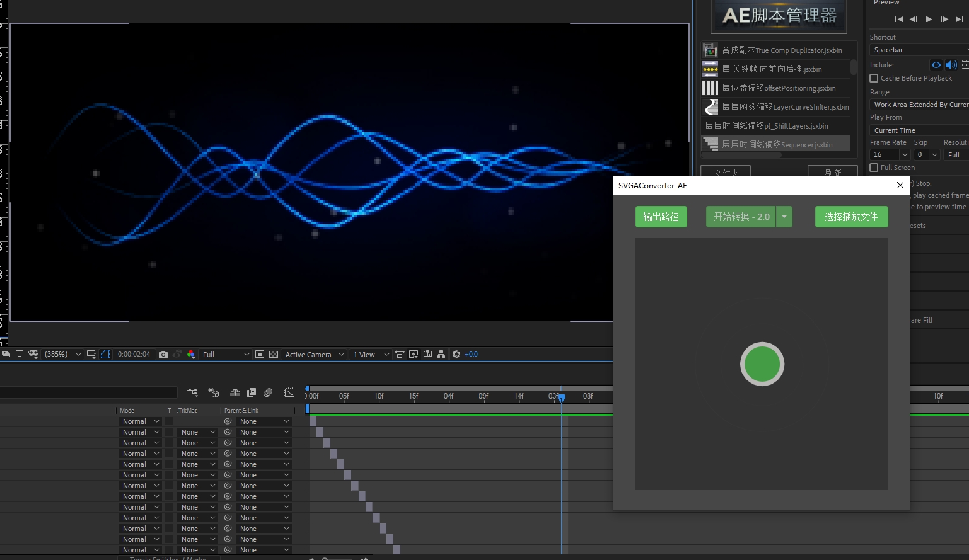Click the current time indicator on the timeline
Viewport: 969px width, 560px height.
561,397
